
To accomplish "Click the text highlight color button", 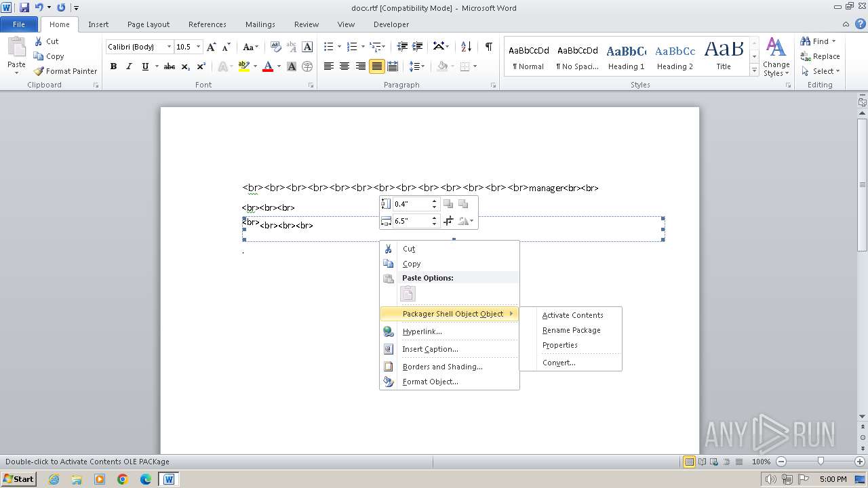I will 244,66.
